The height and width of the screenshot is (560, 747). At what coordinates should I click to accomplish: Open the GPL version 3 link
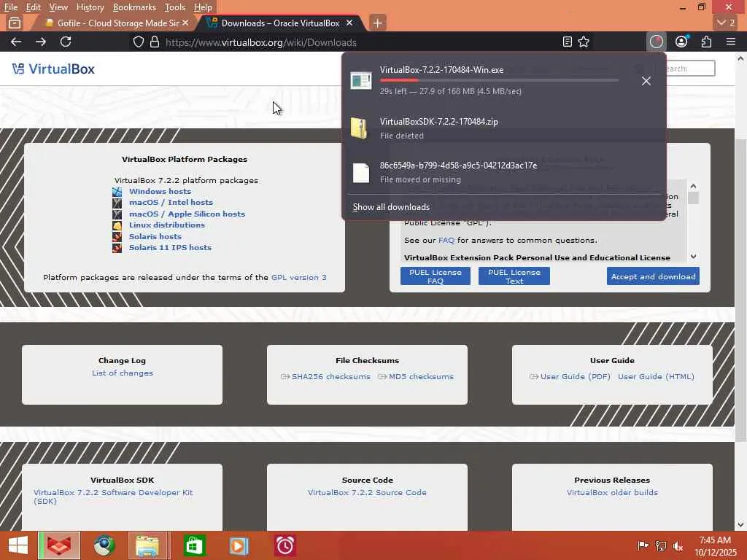tap(298, 278)
